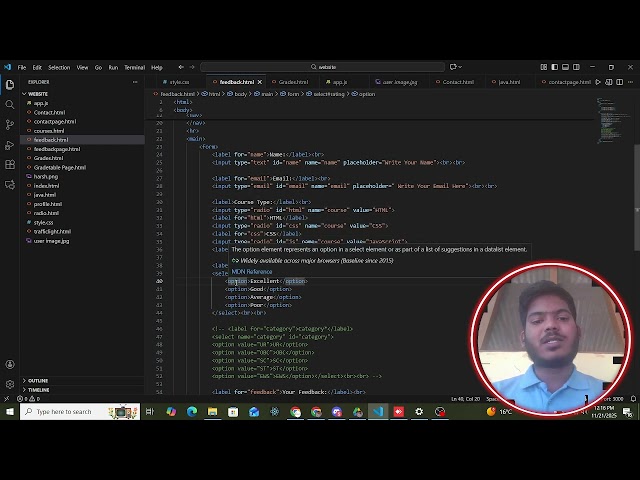
Task: Click the option breadcrumb item
Action: coord(363,94)
